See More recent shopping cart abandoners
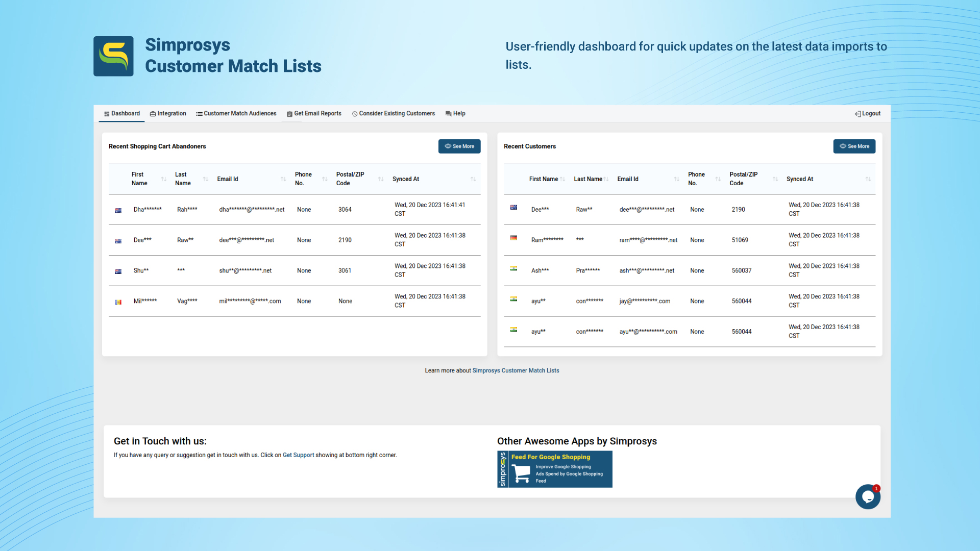The image size is (980, 551). point(459,146)
